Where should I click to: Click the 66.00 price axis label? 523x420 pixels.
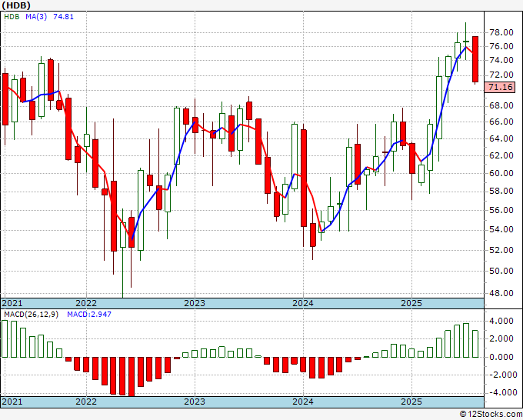tap(501, 122)
